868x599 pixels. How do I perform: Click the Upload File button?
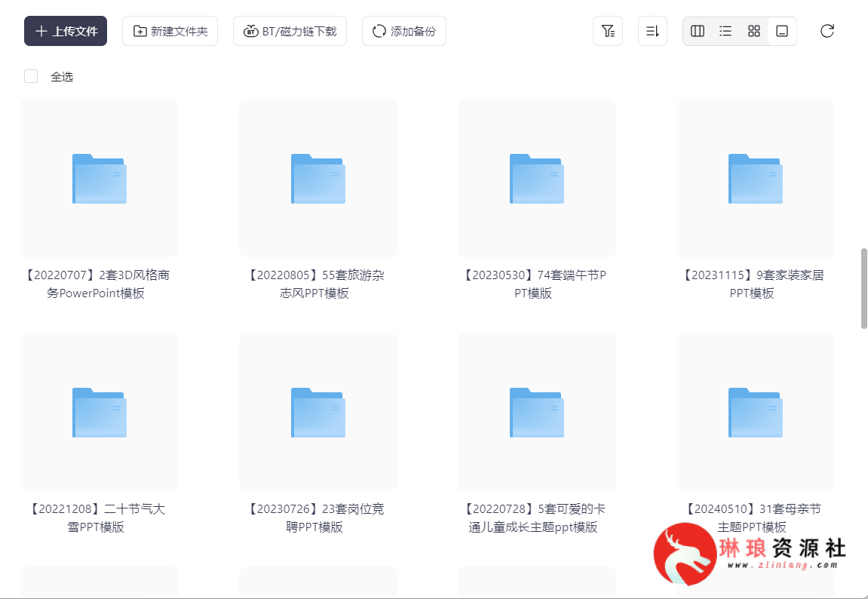click(x=66, y=31)
